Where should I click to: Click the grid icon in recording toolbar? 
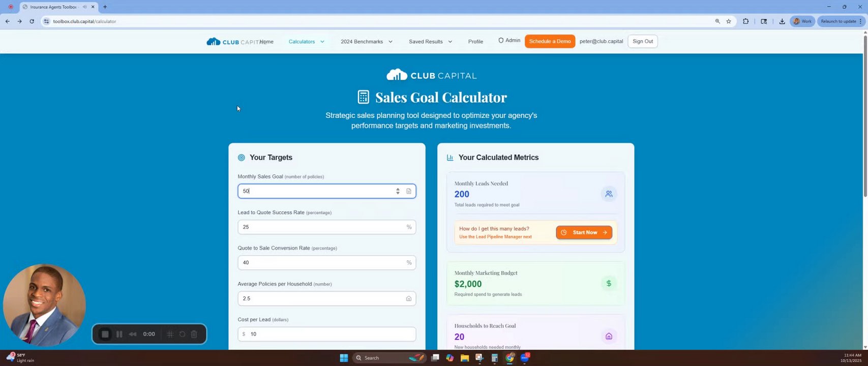click(x=170, y=334)
